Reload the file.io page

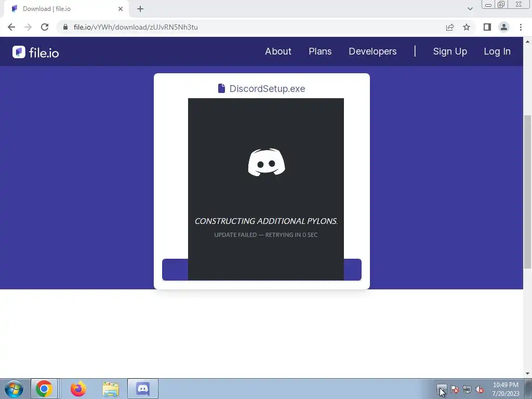click(45, 27)
